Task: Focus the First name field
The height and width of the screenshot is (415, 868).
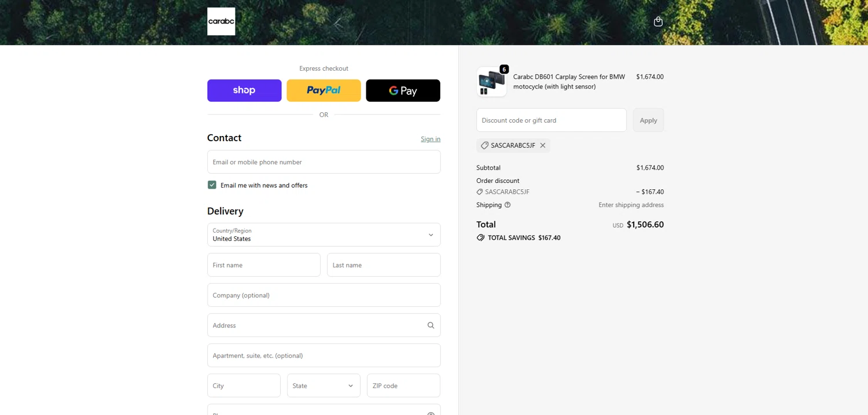Action: click(x=264, y=265)
